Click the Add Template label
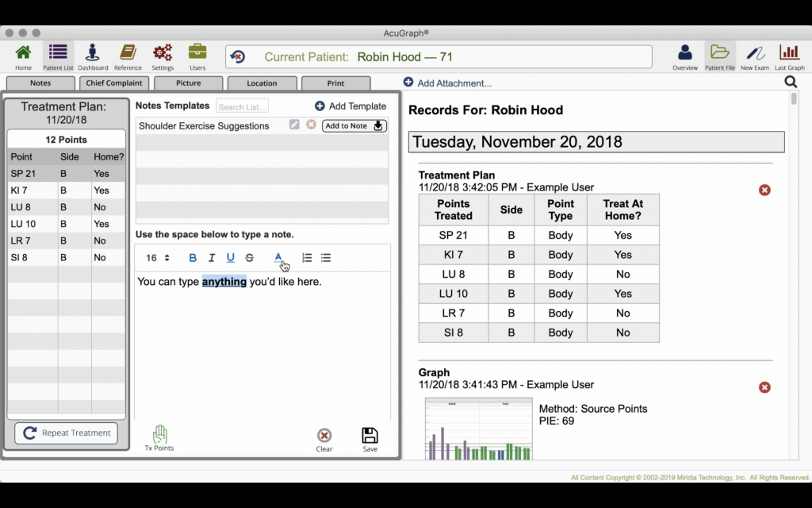The image size is (812, 508). [x=358, y=106]
